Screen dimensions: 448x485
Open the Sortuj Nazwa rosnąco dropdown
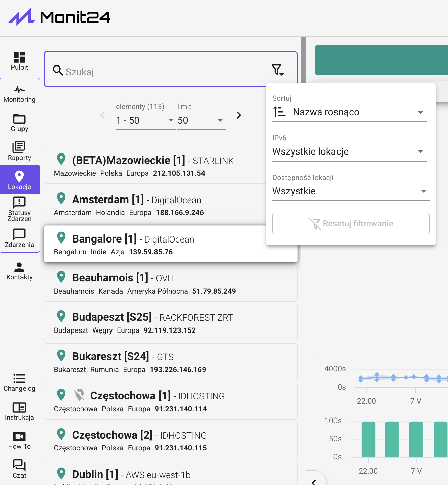tap(349, 112)
